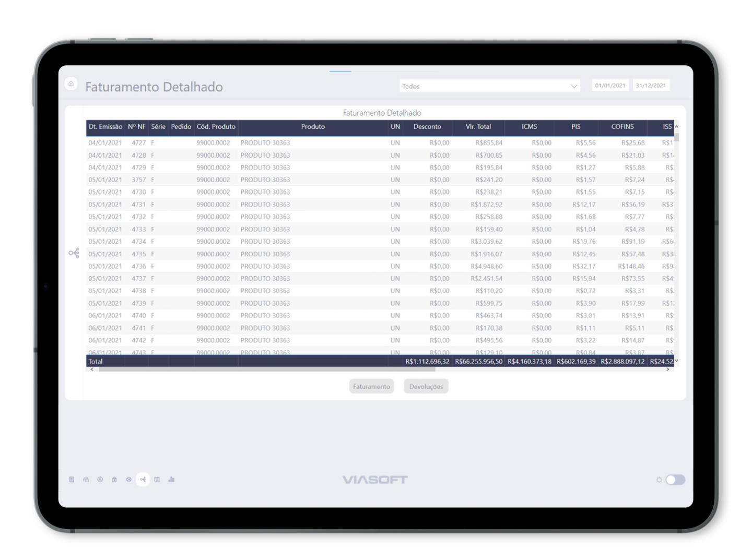This screenshot has height=560, width=752.
Task: Open the shopping bag icon page
Action: (x=114, y=480)
